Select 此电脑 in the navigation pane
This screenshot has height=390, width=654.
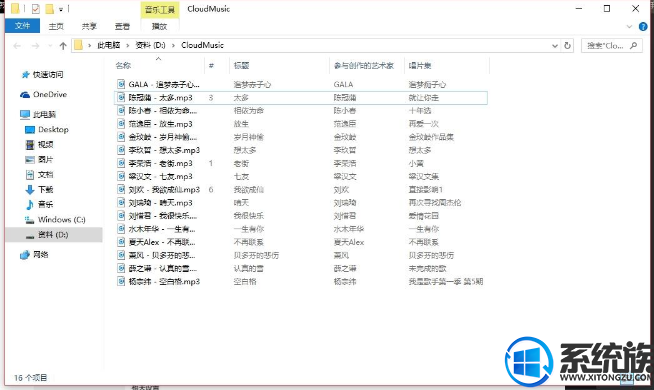pyautogui.click(x=44, y=114)
